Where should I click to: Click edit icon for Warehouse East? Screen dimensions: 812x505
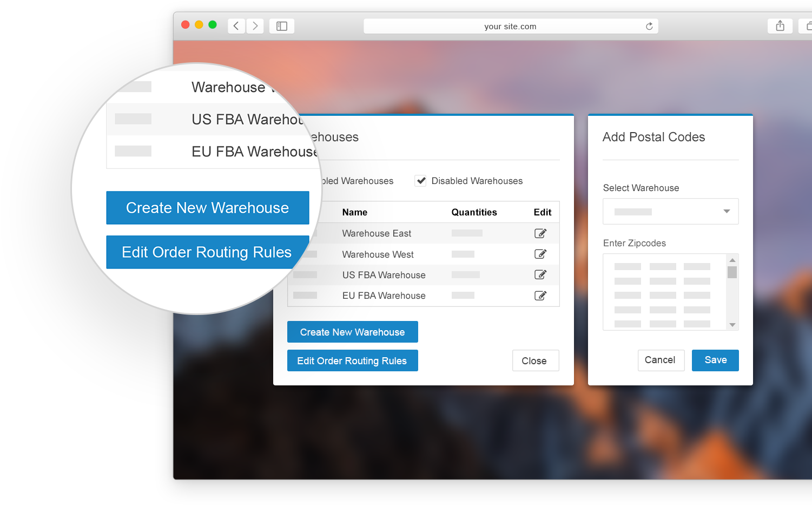pyautogui.click(x=540, y=233)
